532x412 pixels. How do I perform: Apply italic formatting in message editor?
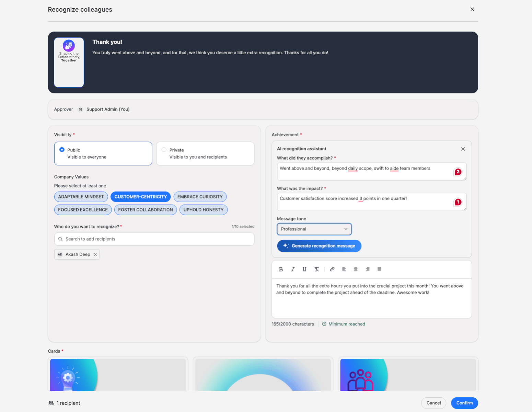click(x=293, y=270)
